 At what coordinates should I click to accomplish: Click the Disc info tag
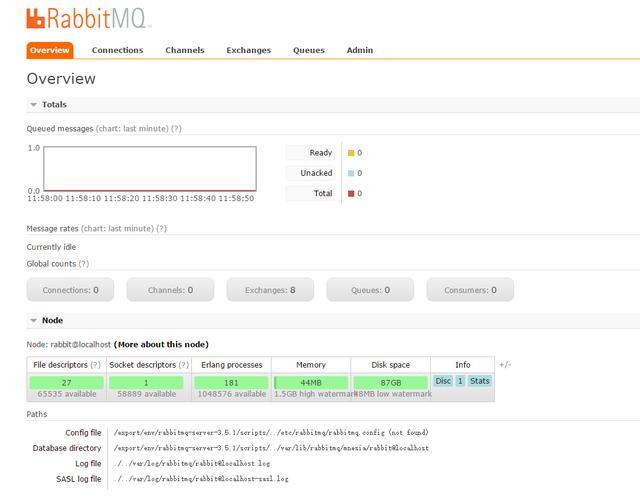(x=443, y=381)
